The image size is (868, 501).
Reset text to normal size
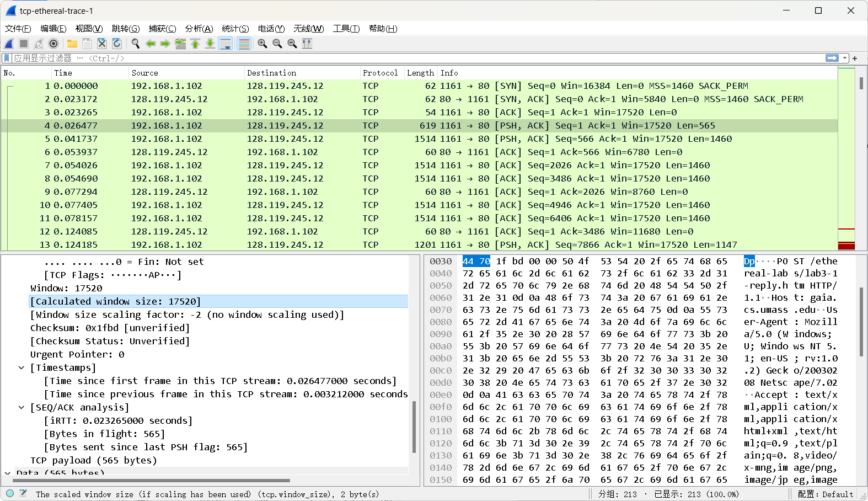pos(292,44)
